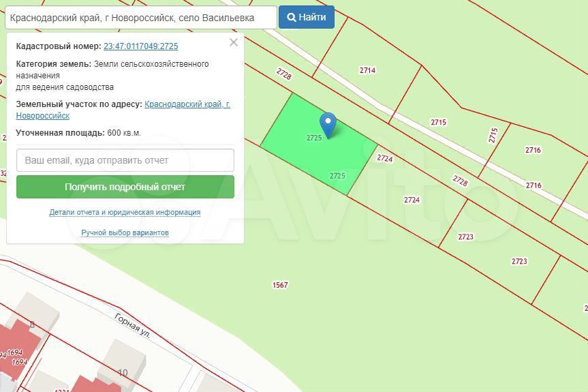Open Детали отчета и юридическая информация link

coord(125,212)
